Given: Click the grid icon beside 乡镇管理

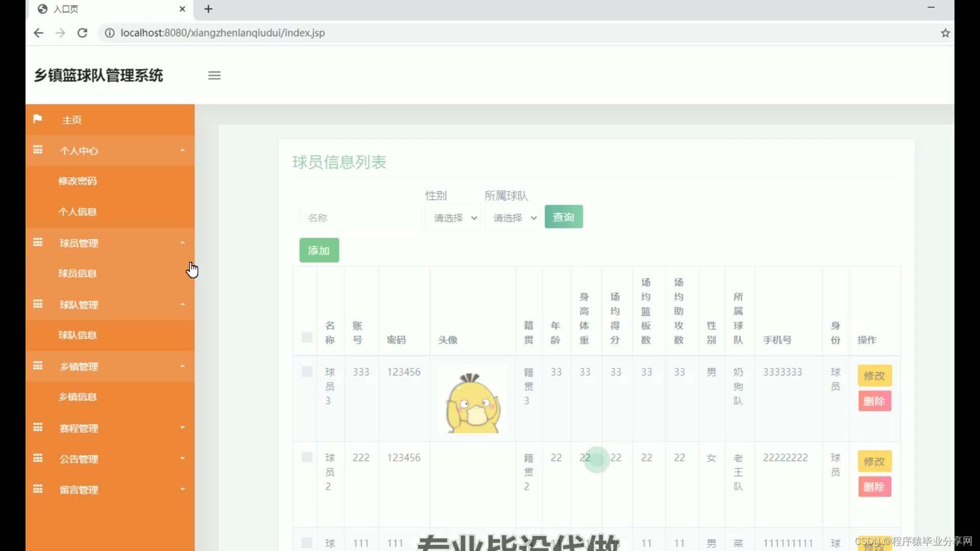Looking at the screenshot, I should (38, 366).
